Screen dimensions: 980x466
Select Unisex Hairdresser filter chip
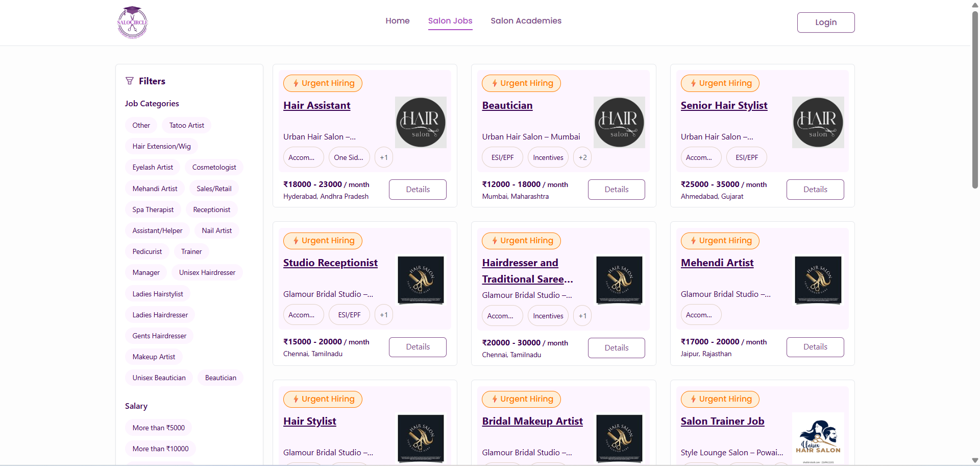coord(207,272)
